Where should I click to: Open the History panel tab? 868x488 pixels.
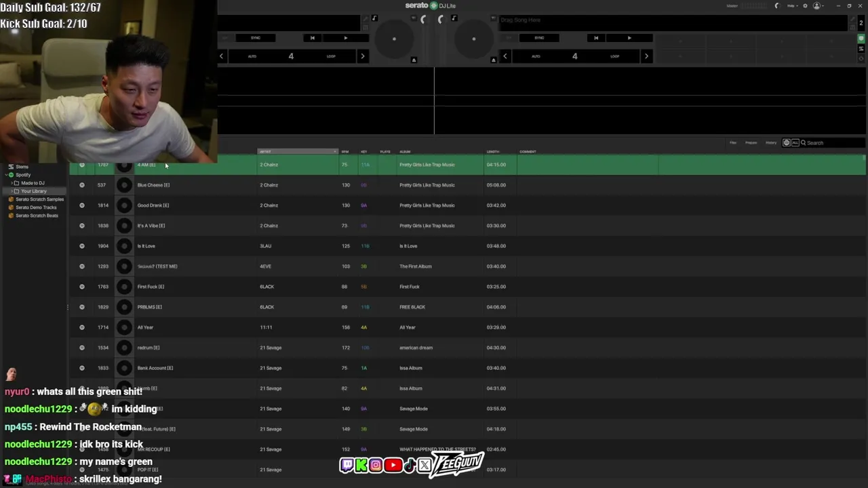(771, 143)
